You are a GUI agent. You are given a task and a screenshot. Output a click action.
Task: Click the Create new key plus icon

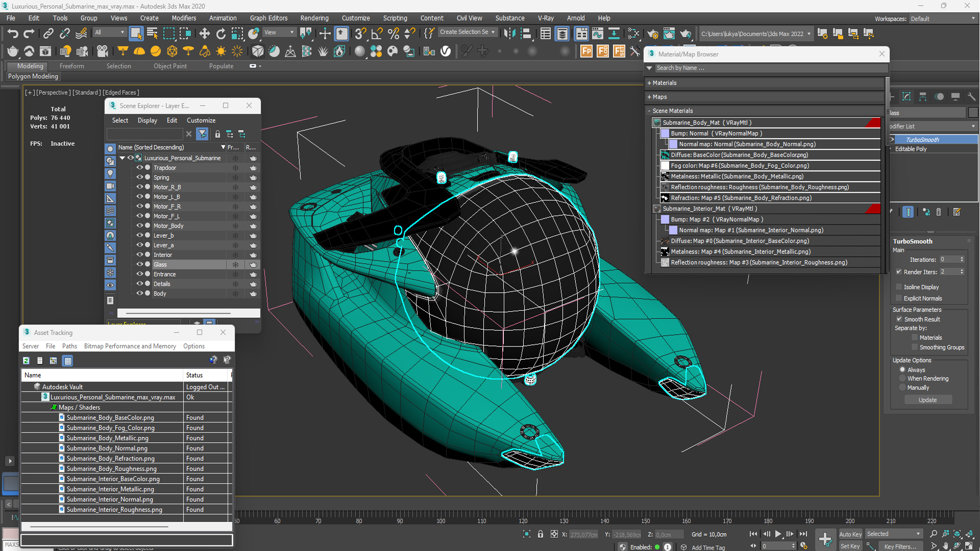click(825, 539)
